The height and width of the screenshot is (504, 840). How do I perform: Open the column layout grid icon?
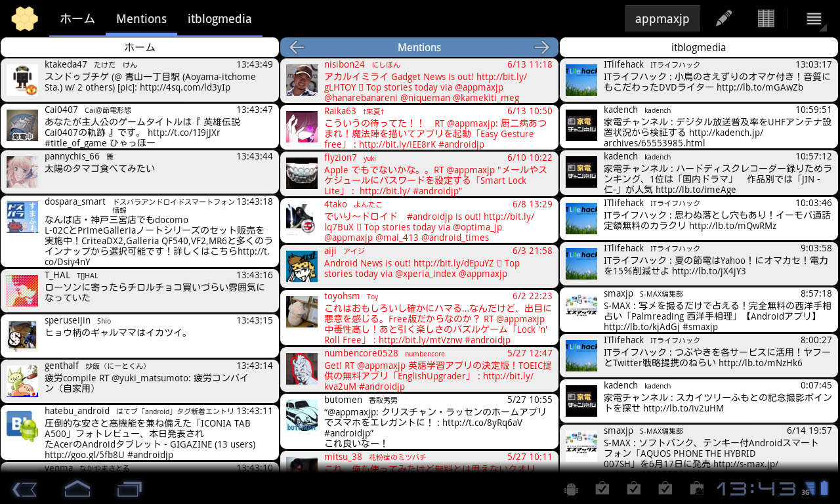(766, 18)
